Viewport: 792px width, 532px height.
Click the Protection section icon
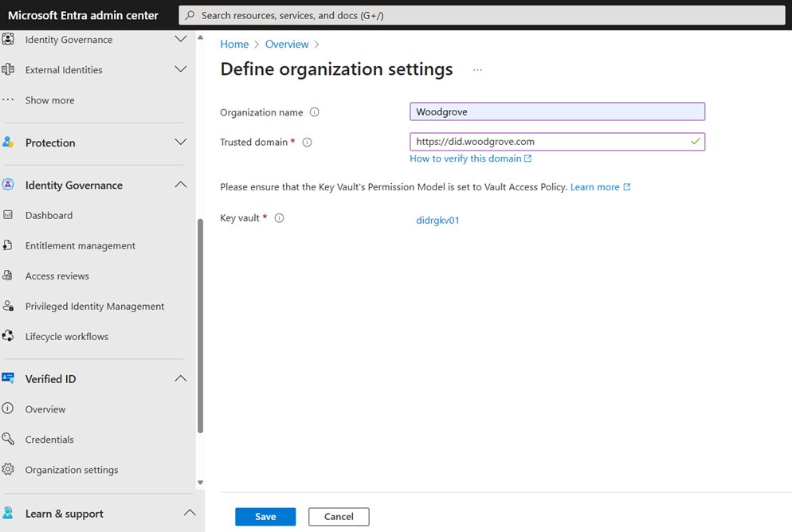8,143
